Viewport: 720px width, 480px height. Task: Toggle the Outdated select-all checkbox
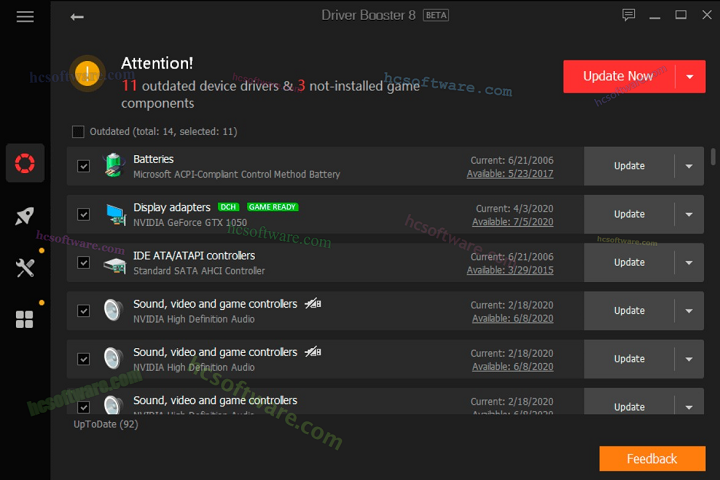78,132
